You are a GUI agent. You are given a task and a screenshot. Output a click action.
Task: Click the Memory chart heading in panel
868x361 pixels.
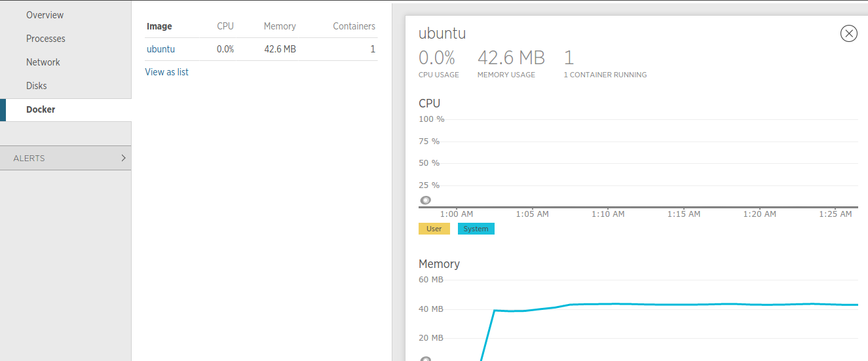click(439, 264)
